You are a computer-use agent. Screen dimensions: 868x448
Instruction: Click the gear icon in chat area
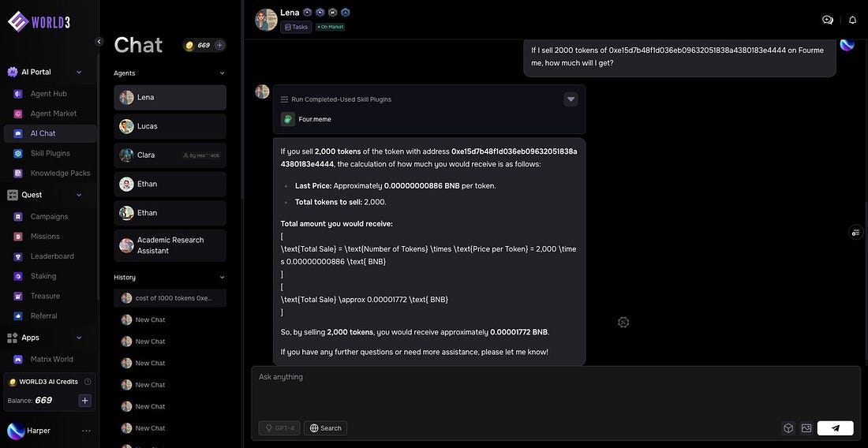[x=623, y=322]
